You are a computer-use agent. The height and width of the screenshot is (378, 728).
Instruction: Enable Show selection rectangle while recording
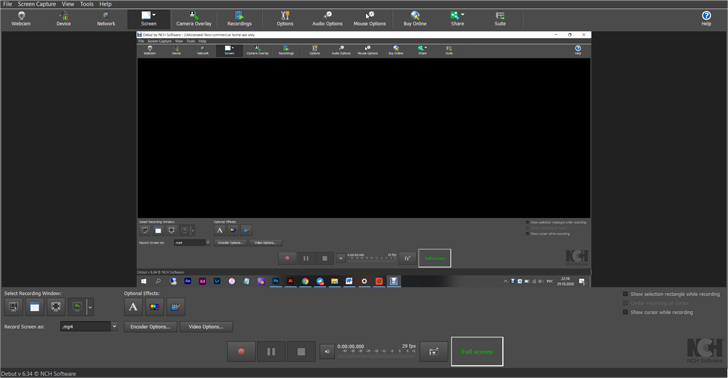point(625,294)
